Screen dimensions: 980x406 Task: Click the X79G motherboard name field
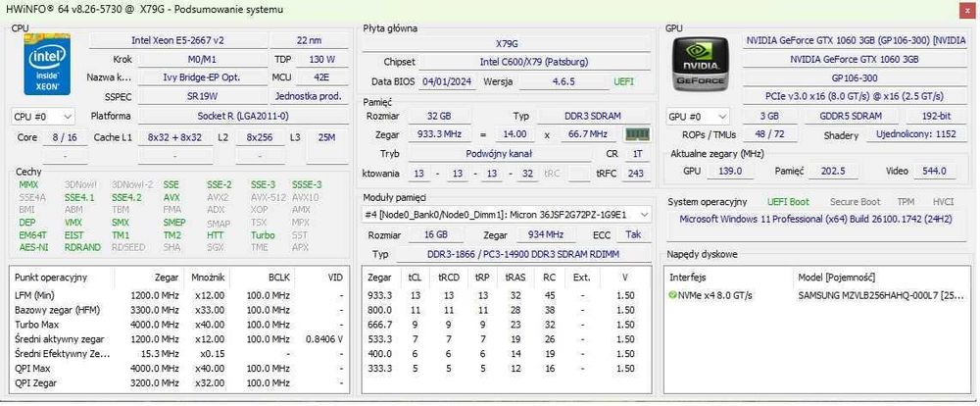tap(507, 44)
